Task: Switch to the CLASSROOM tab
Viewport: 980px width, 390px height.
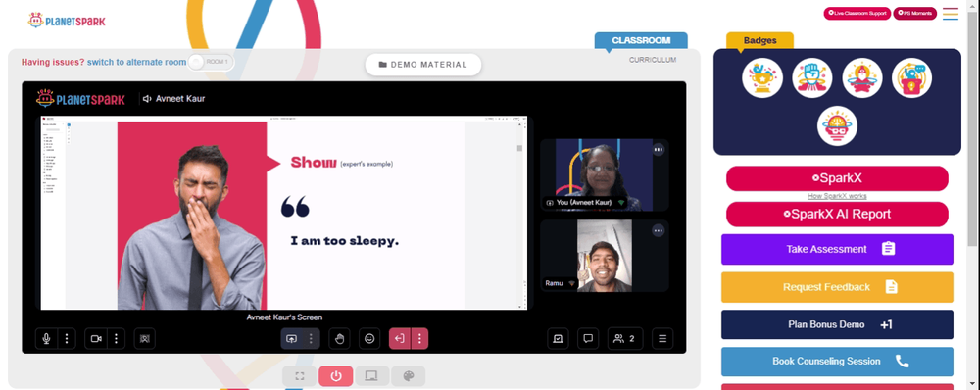Action: click(x=641, y=40)
